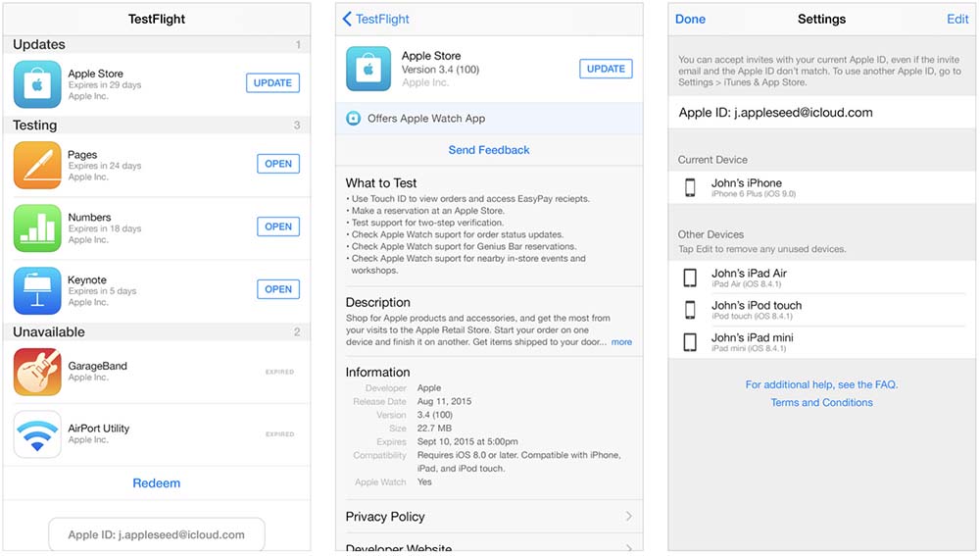Image resolution: width=980 pixels, height=556 pixels.
Task: Tap Apple ID field at bottom of TestFlight list
Action: 156,534
